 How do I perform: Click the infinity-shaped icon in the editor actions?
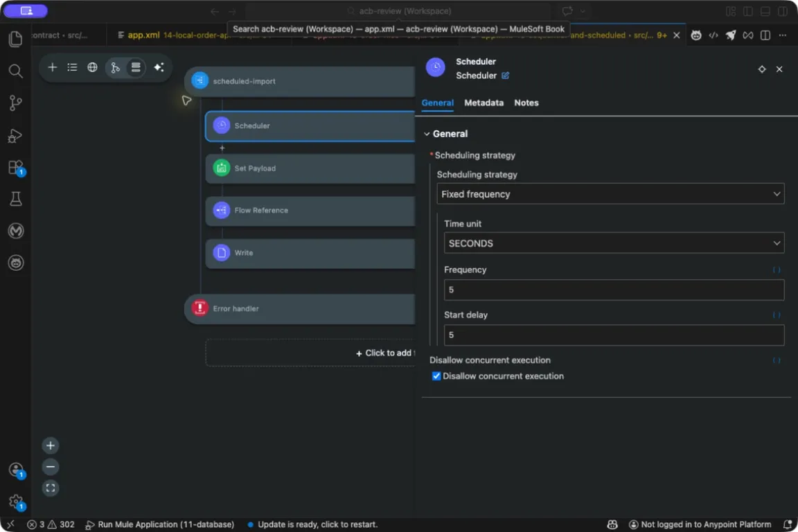pos(748,35)
